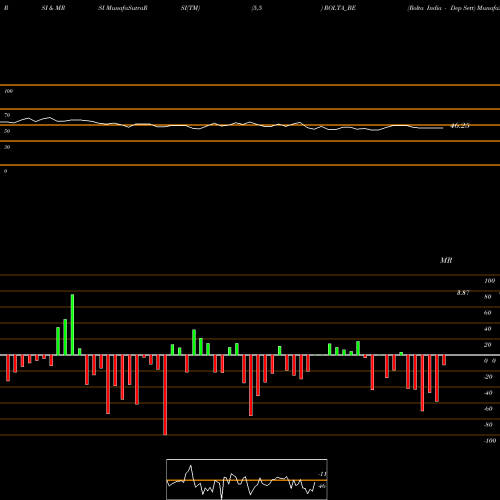Open the mini RSI chart thumbnail at the bottom
Image resolution: width=500 pixels, height=500 pixels.
click(x=247, y=479)
